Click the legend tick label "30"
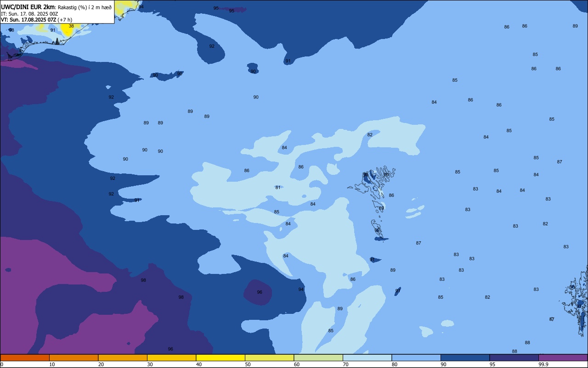The image size is (588, 368). coord(150,364)
